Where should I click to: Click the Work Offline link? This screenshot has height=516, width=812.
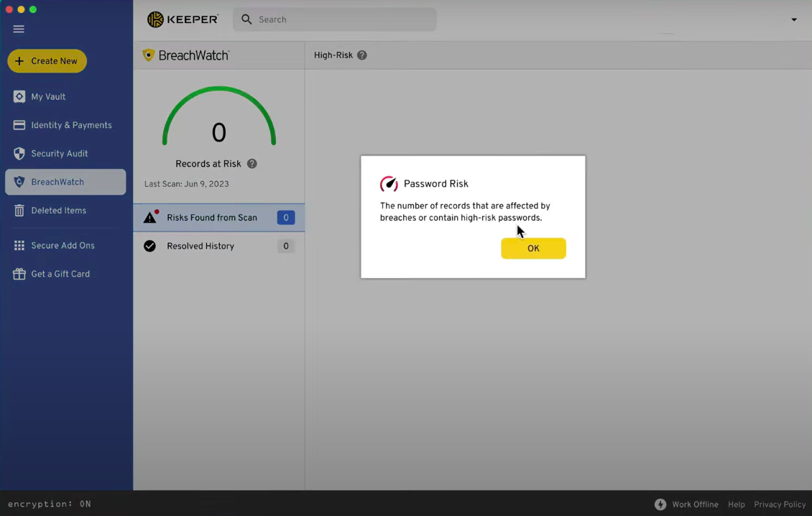pyautogui.click(x=695, y=504)
